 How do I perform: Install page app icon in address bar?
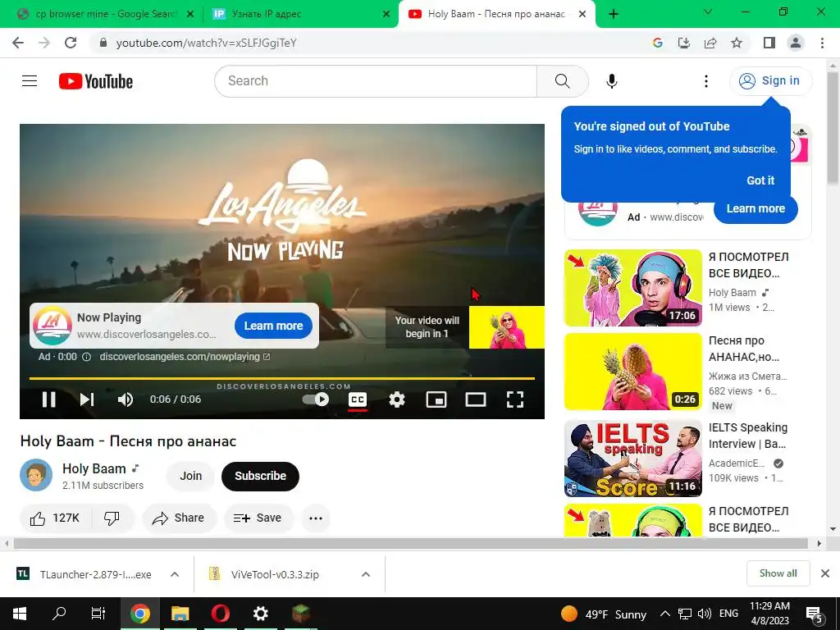click(683, 43)
